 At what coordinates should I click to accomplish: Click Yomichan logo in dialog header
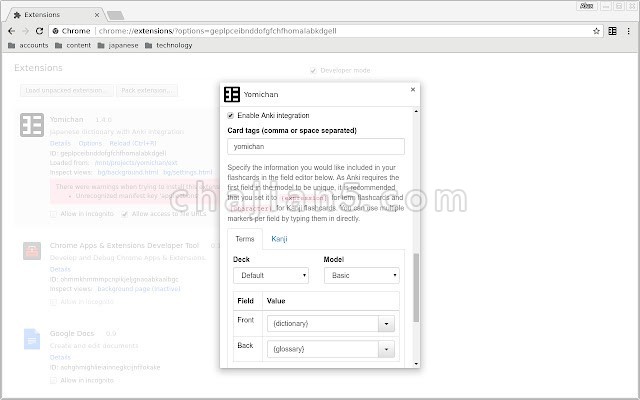coord(232,94)
